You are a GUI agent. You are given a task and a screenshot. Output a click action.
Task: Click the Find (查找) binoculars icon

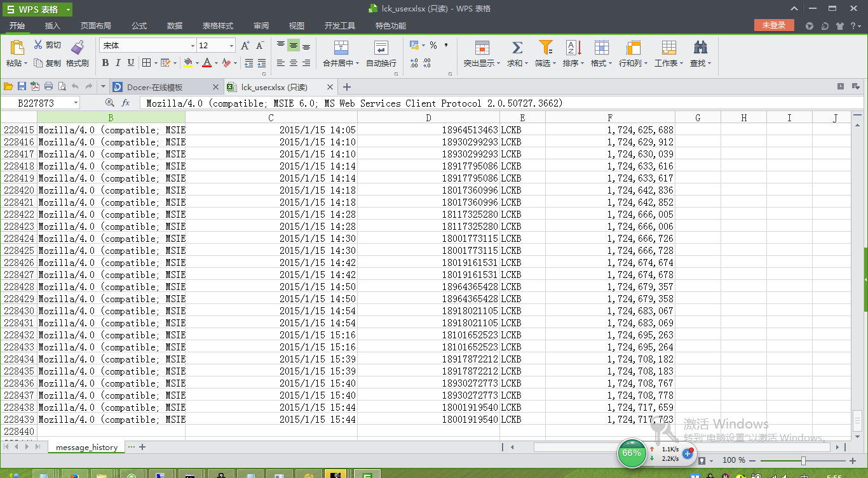point(700,48)
